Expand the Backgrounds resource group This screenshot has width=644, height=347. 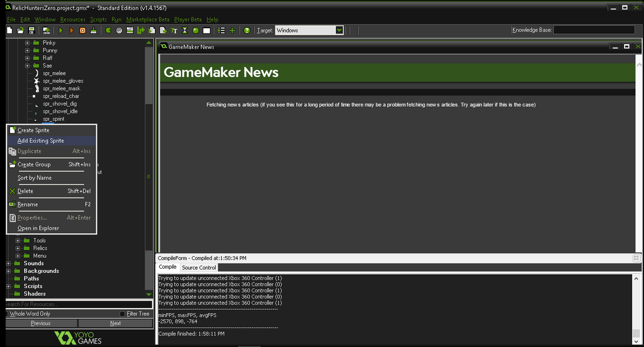pyautogui.click(x=8, y=271)
